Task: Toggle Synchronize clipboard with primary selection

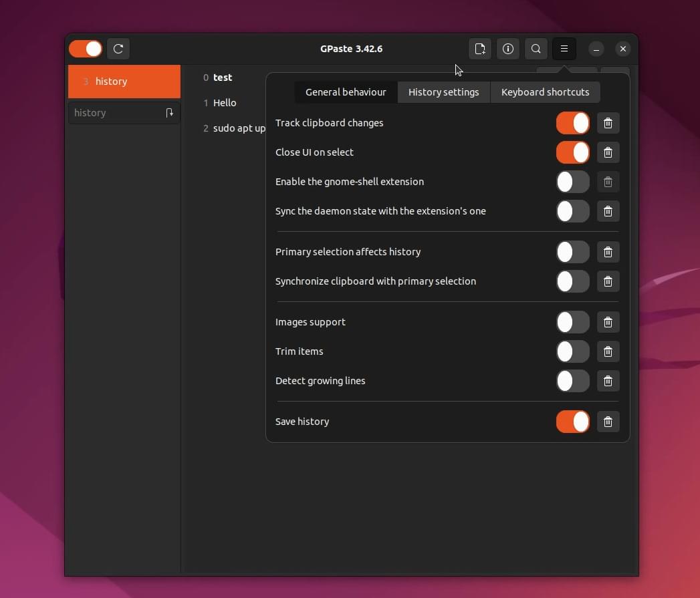Action: click(x=573, y=281)
